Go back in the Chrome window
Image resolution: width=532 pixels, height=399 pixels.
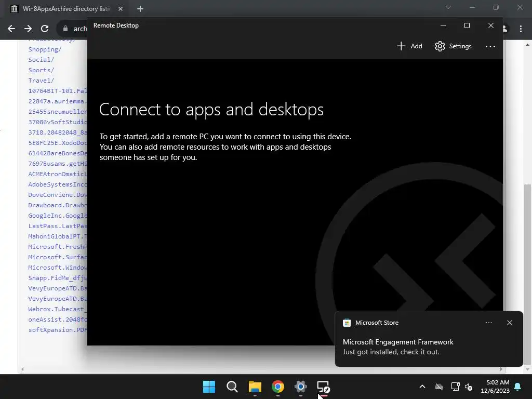(11, 29)
